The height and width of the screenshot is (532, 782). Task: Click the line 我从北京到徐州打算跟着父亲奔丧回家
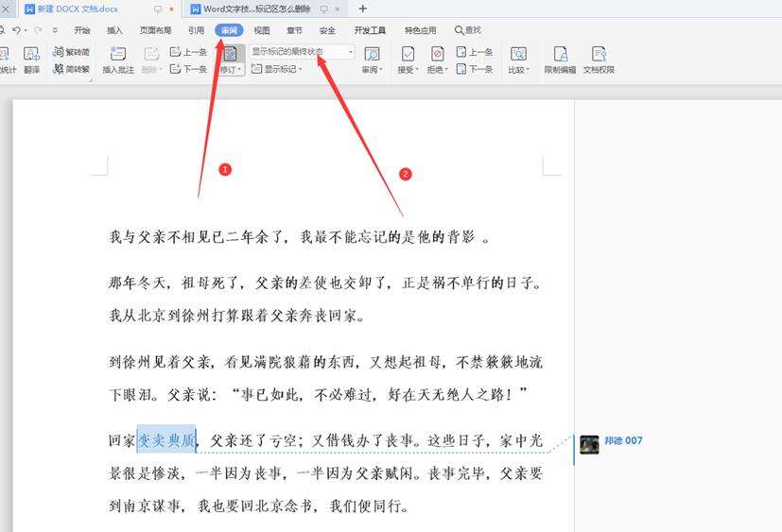tap(235, 315)
